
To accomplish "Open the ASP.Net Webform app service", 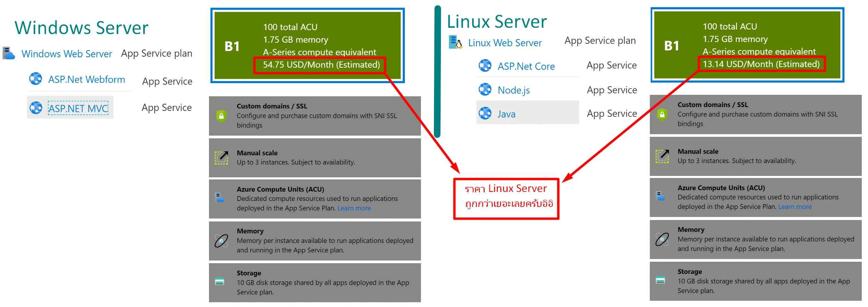I will coord(86,80).
